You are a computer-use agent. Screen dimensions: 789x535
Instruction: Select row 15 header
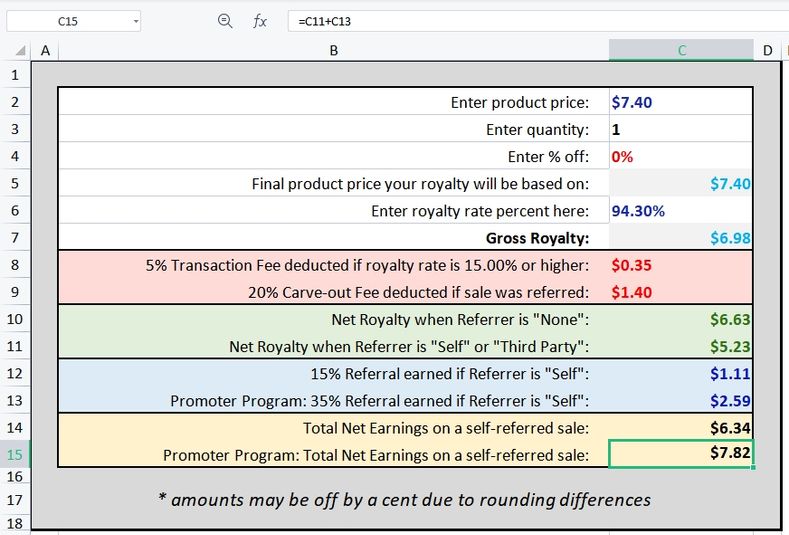tap(15, 454)
